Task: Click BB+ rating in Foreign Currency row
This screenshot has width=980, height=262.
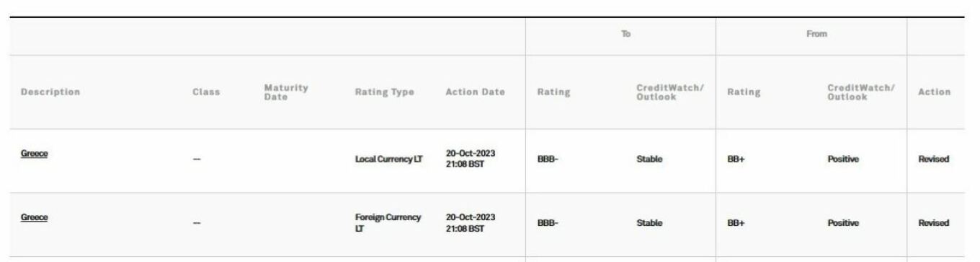Action: click(736, 223)
